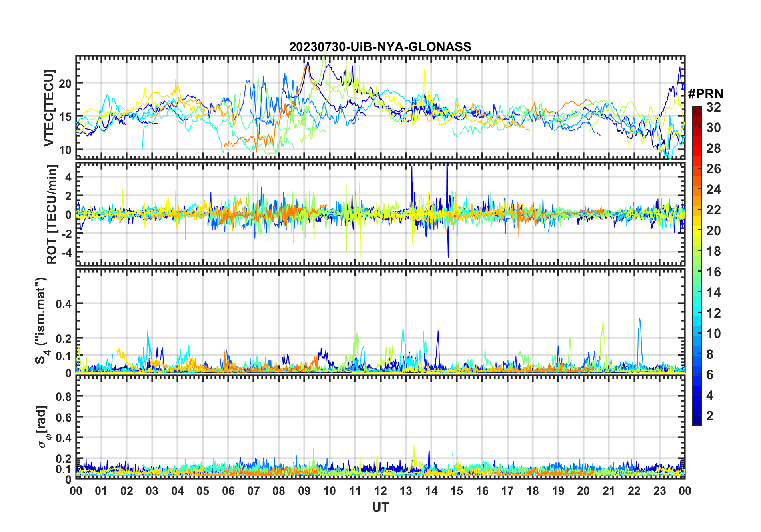Click hour "01" on the UT axis

(x=101, y=491)
